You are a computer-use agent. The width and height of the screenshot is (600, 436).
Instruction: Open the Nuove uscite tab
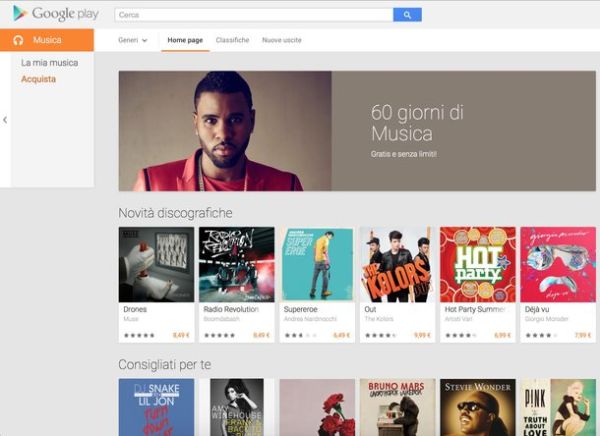tap(282, 40)
